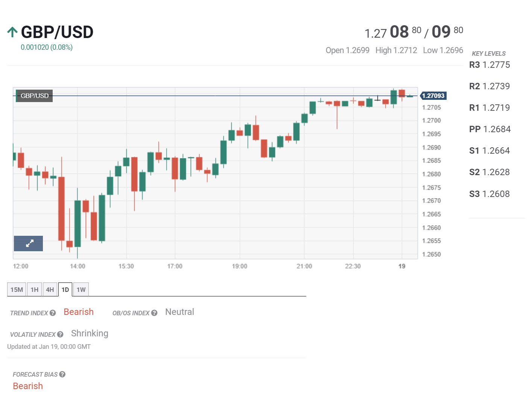Select the 1D timeframe tab
The image size is (532, 400).
[x=65, y=290]
